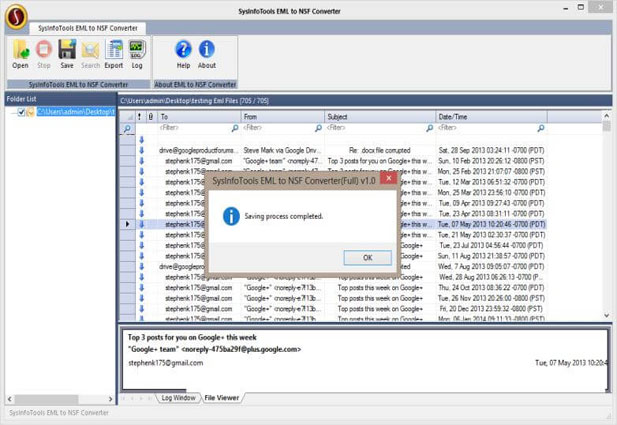The height and width of the screenshot is (425, 617).
Task: Click the magnifier icon in Subject filter
Action: coord(430,128)
